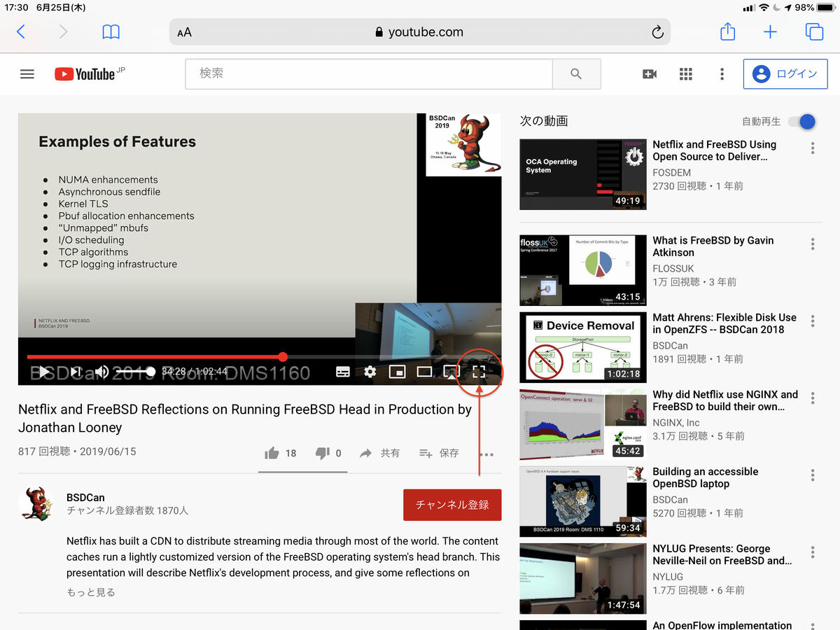
Task: Open the AA reader text options
Action: pyautogui.click(x=185, y=32)
